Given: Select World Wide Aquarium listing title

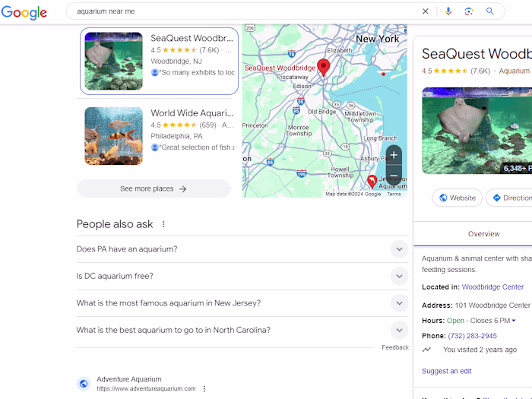Looking at the screenshot, I should coord(192,113).
